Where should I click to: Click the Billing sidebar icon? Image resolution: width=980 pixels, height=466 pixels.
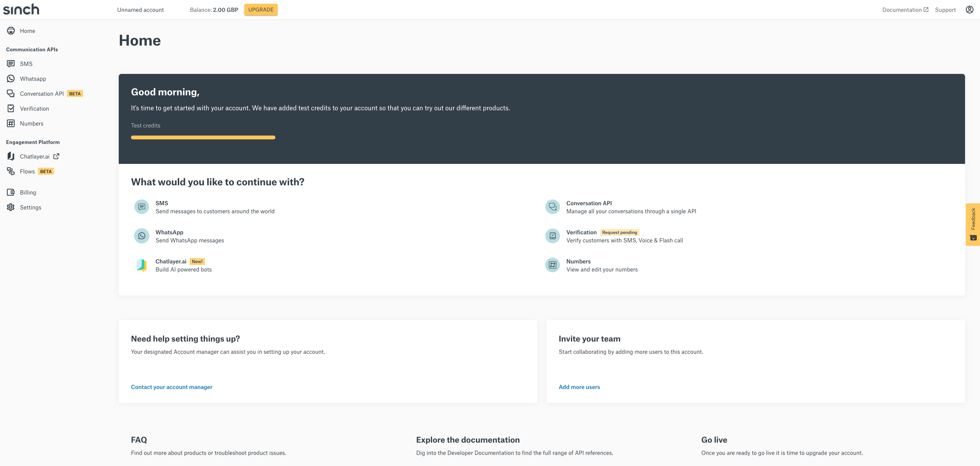pyautogui.click(x=11, y=192)
